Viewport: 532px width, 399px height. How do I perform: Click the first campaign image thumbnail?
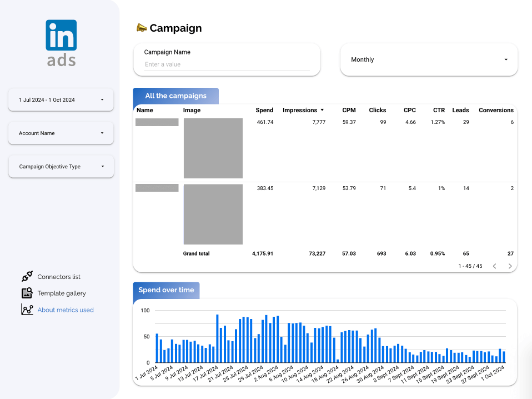point(213,148)
